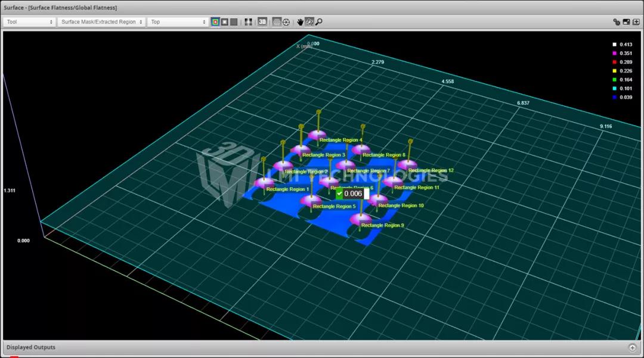This screenshot has width=644, height=358.
Task: Open the Surface Mask/Extracted Region dropdown
Action: pos(101,21)
